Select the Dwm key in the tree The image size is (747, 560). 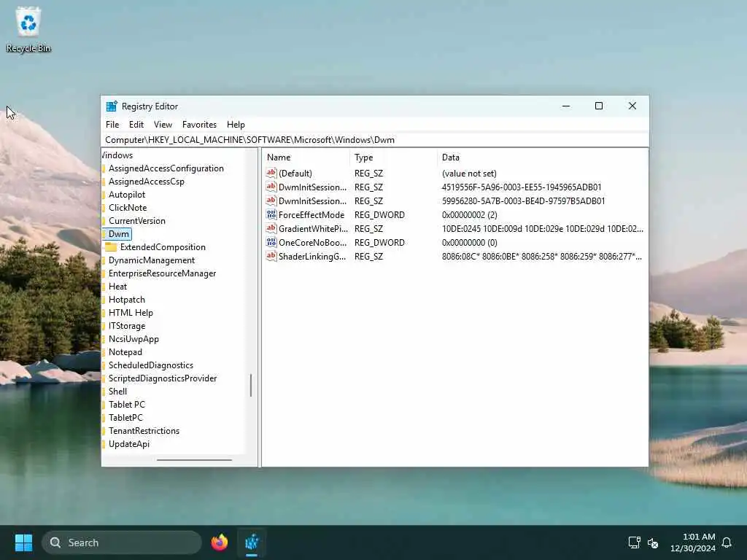[119, 234]
